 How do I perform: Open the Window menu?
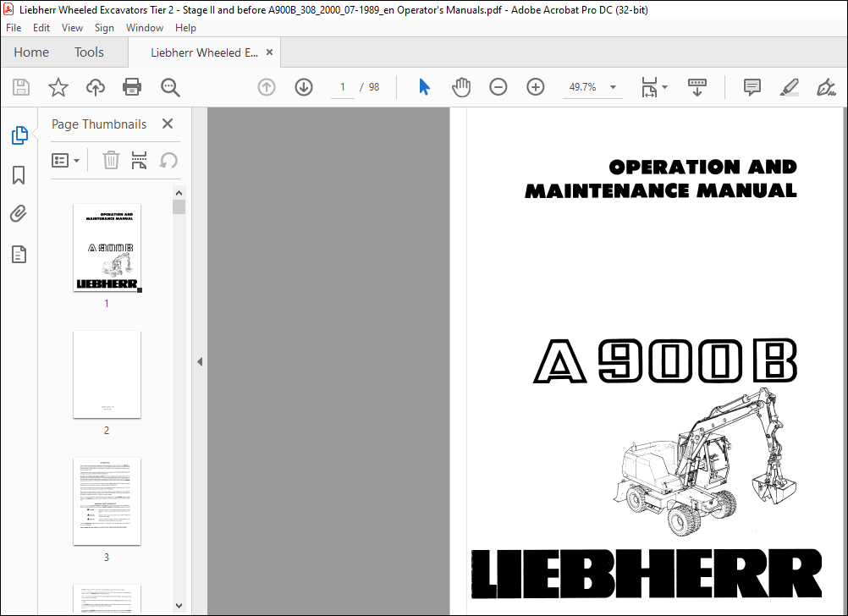tap(145, 28)
